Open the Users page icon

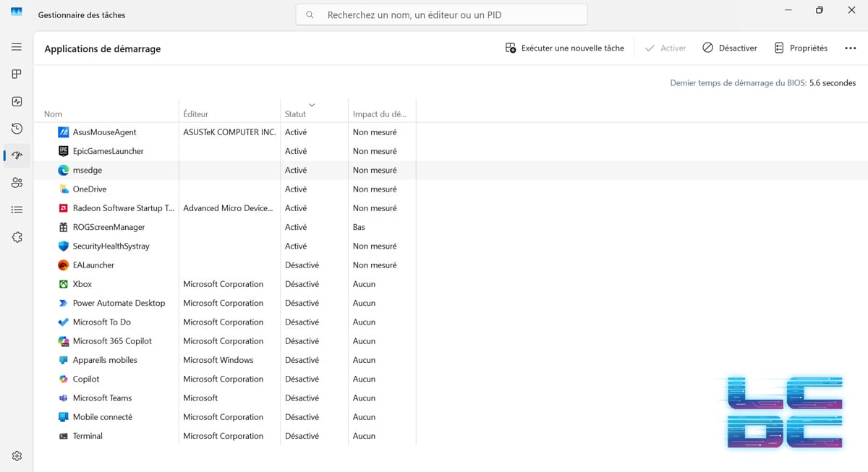point(17,183)
